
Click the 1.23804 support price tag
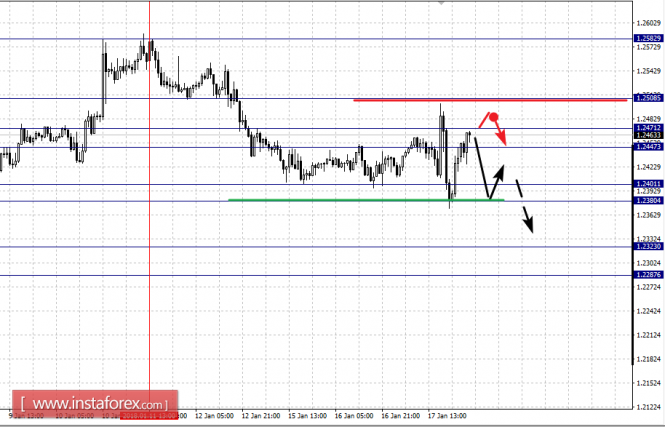[x=647, y=200]
